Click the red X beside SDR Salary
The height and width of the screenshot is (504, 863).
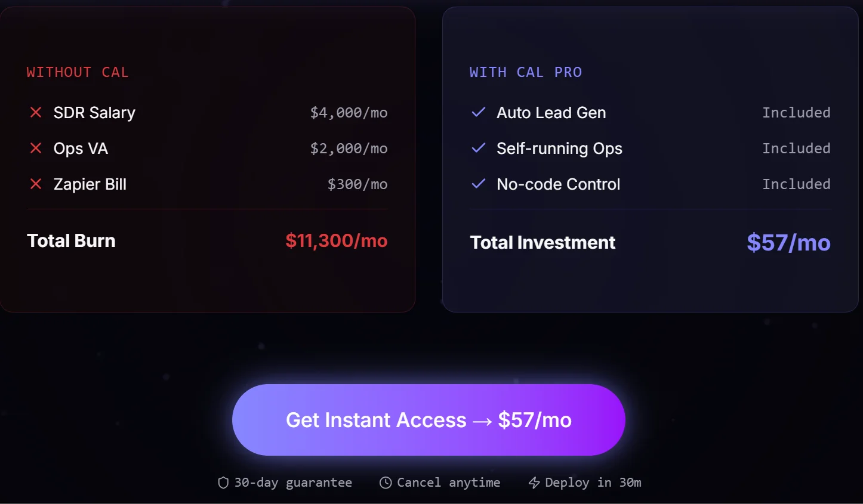click(x=36, y=112)
